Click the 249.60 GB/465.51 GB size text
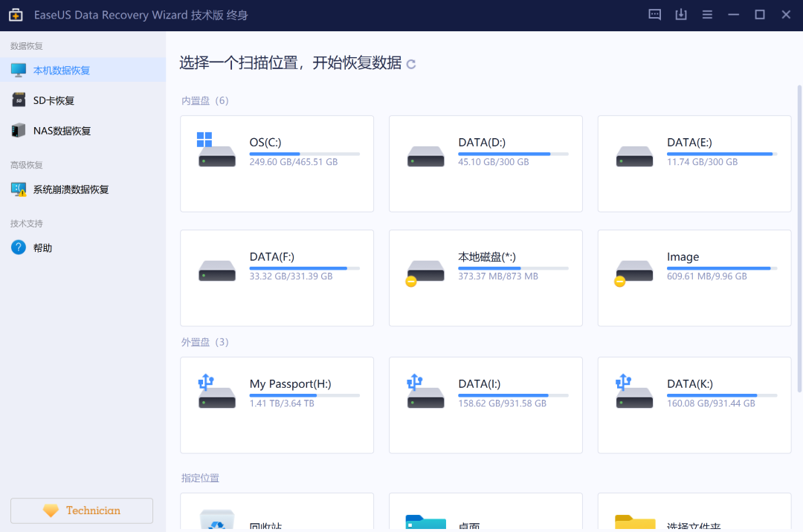The height and width of the screenshot is (532, 803). tap(294, 162)
